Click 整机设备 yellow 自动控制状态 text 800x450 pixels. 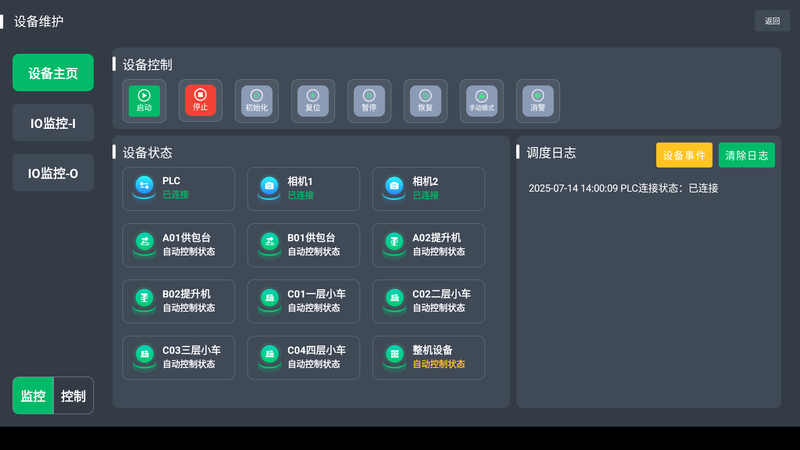439,364
